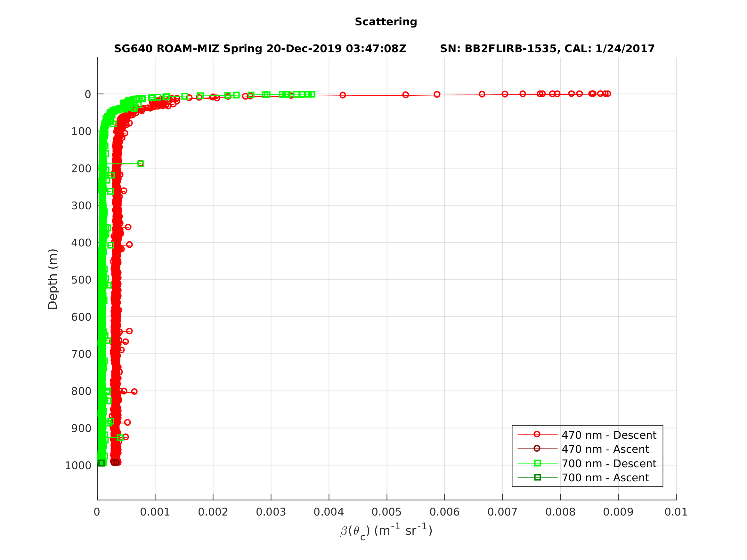Screen dimensions: 747x560
Task: Click the bright green square in 700 nm Descent legend
Action: [538, 463]
